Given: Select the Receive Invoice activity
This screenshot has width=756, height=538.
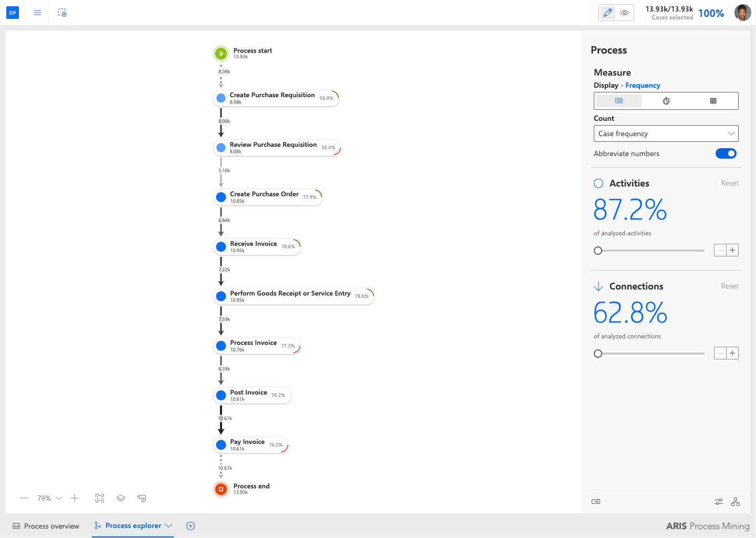Looking at the screenshot, I should 257,246.
